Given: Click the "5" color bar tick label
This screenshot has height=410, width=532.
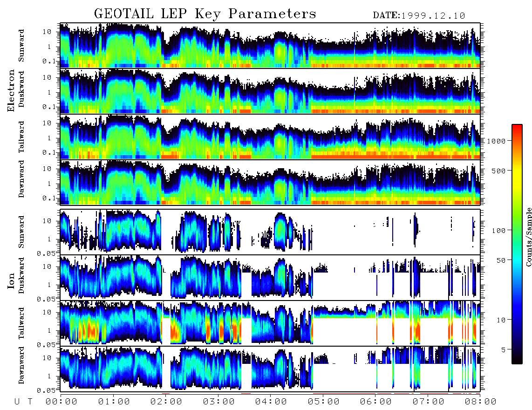Looking at the screenshot, I should [x=504, y=349].
